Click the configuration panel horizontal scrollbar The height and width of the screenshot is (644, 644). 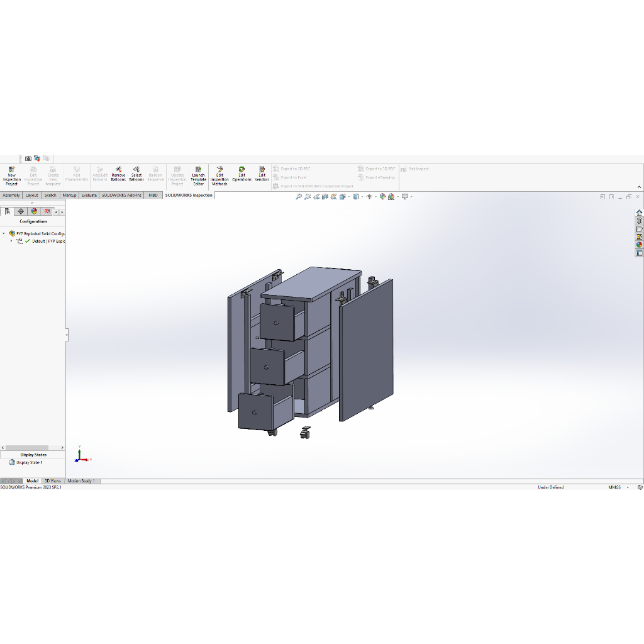(27, 448)
